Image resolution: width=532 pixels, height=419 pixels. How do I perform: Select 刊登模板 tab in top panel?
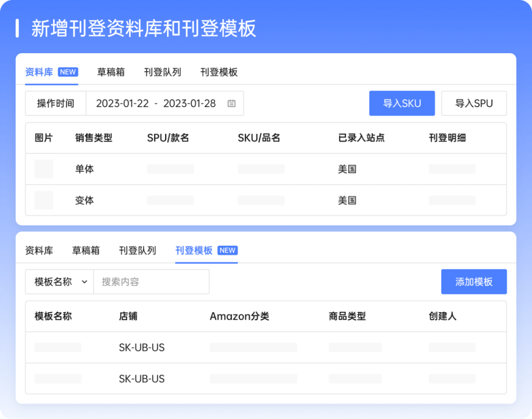[x=219, y=72]
